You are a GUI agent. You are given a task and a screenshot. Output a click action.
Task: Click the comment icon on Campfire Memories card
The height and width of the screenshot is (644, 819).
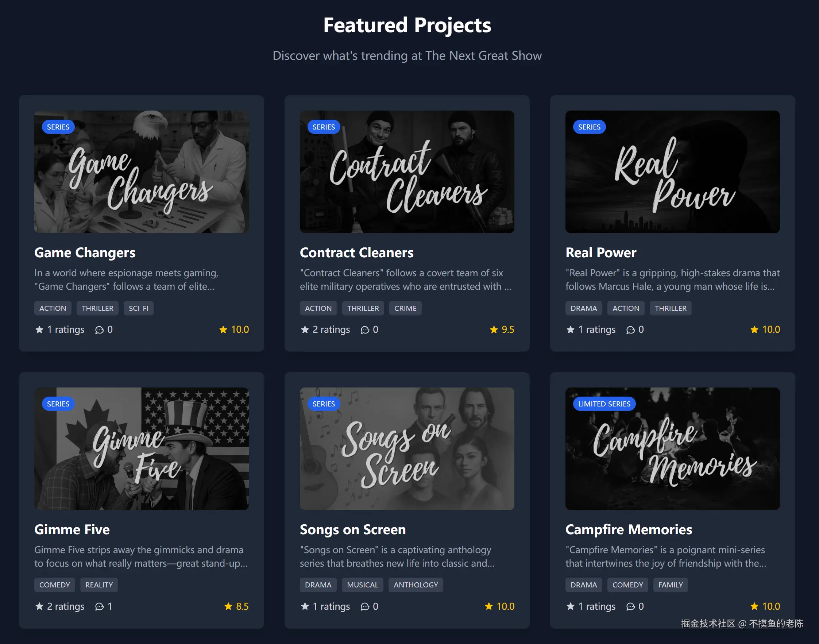tap(630, 607)
